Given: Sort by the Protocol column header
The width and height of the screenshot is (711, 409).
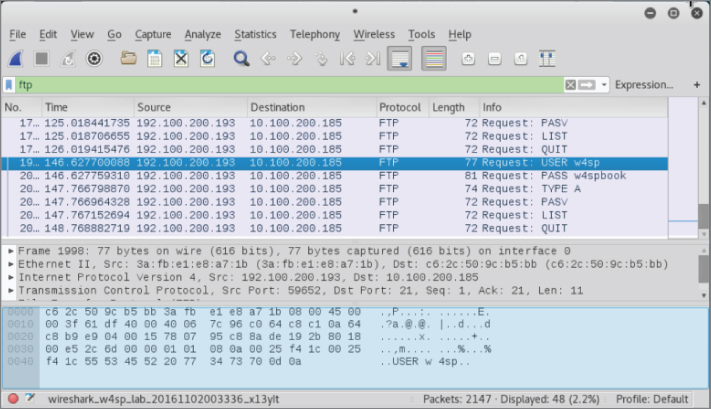Looking at the screenshot, I should point(403,107).
